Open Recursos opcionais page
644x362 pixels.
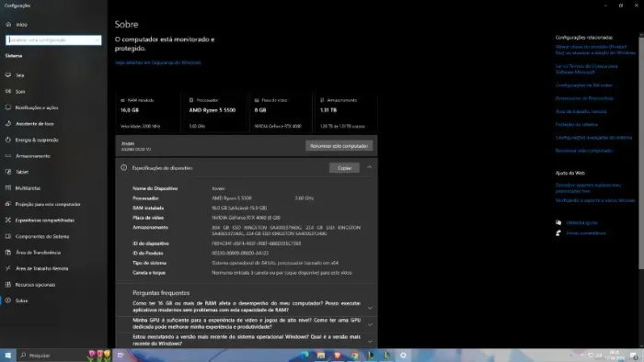pyautogui.click(x=30, y=285)
